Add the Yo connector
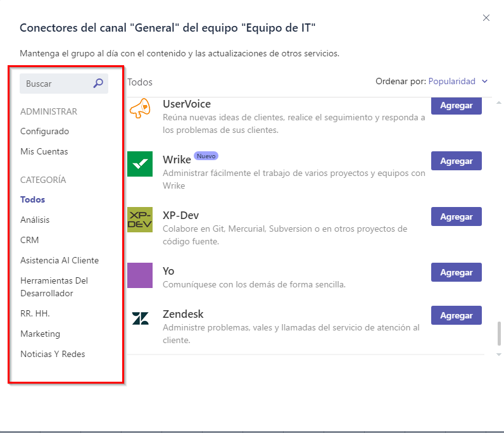The height and width of the screenshot is (433, 504). tap(456, 272)
